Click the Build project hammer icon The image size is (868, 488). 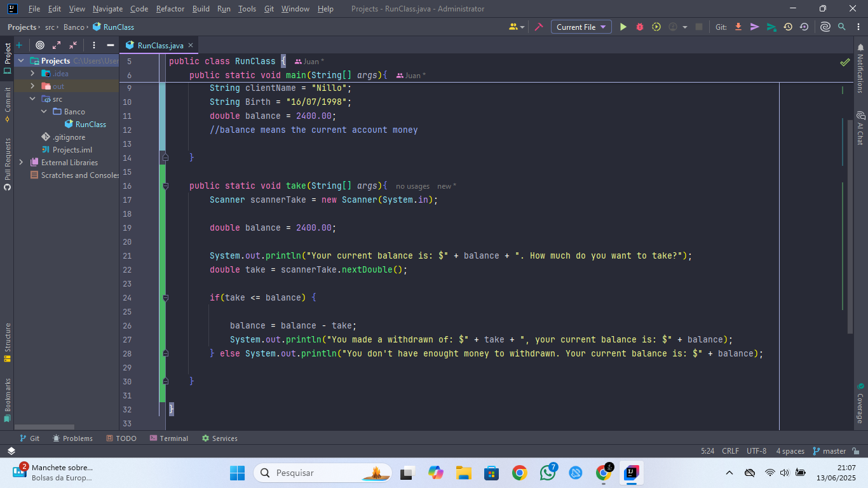click(x=539, y=27)
